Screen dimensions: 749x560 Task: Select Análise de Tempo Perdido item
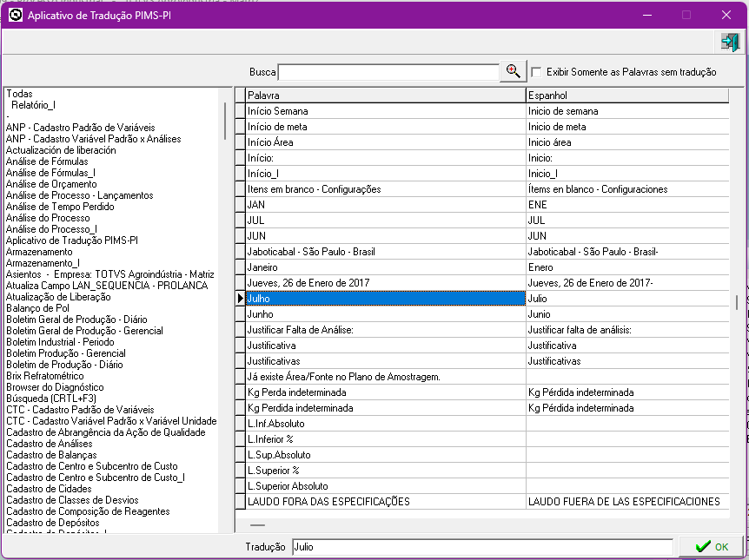[x=60, y=207]
